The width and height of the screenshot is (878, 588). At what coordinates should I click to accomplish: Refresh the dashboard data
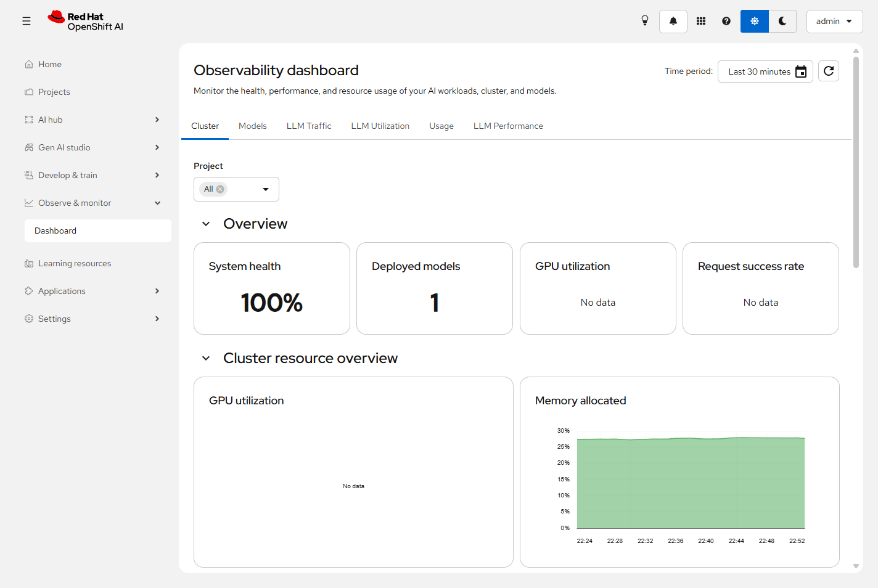tap(829, 71)
